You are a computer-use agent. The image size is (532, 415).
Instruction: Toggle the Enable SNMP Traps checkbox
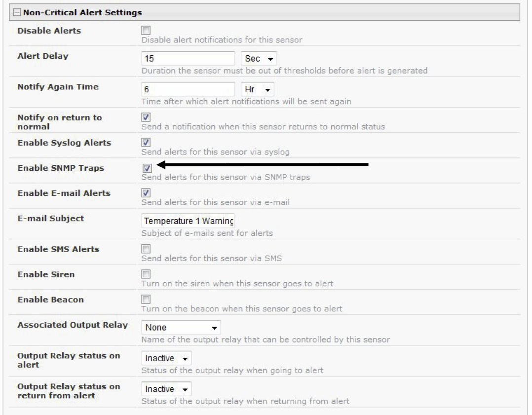click(147, 168)
